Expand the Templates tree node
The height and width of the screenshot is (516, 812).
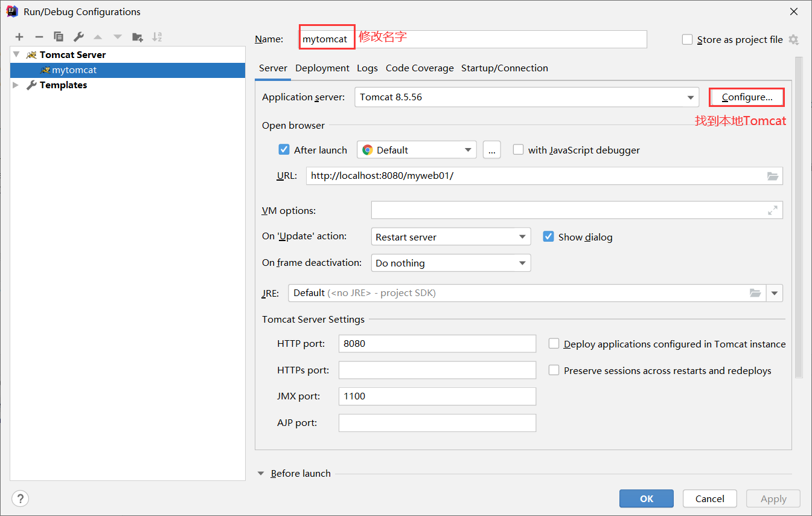click(16, 85)
